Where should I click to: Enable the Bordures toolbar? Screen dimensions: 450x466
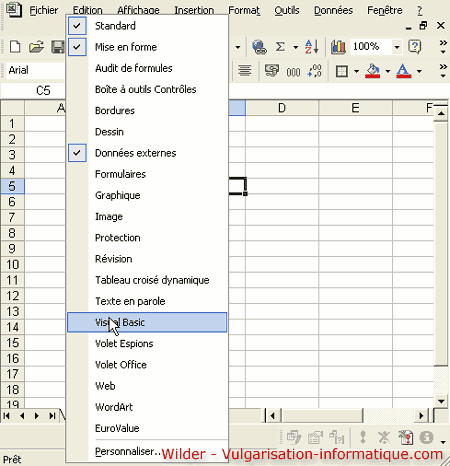click(147, 111)
